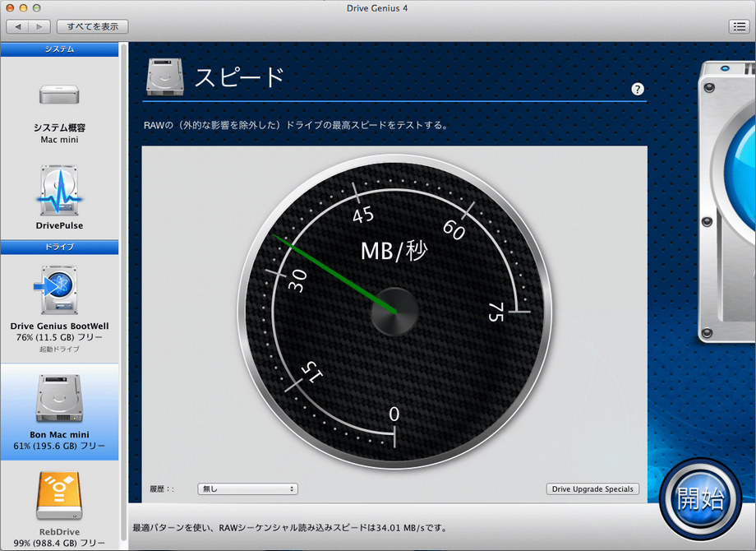Viewport: 756px width, 551px height.
Task: Click the ドライブ section header
Action: [x=59, y=247]
